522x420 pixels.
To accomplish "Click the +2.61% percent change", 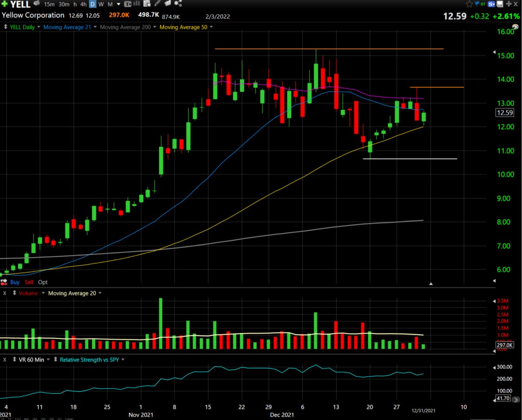I will pyautogui.click(x=506, y=16).
